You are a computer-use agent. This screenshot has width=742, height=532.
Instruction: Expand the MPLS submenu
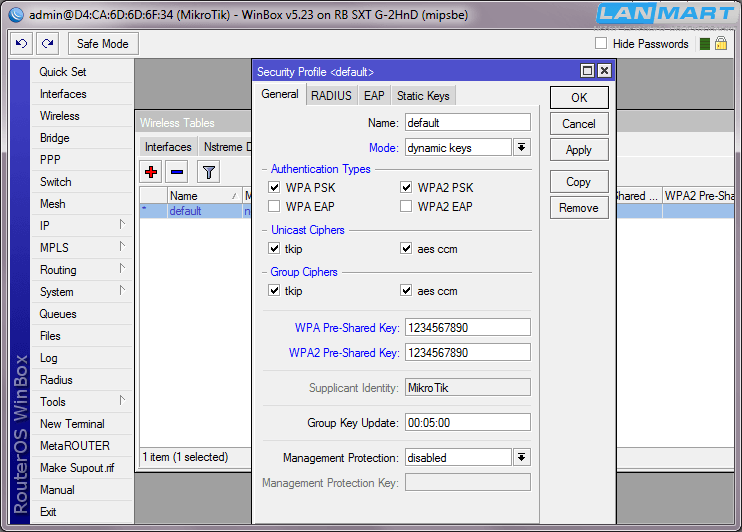122,247
